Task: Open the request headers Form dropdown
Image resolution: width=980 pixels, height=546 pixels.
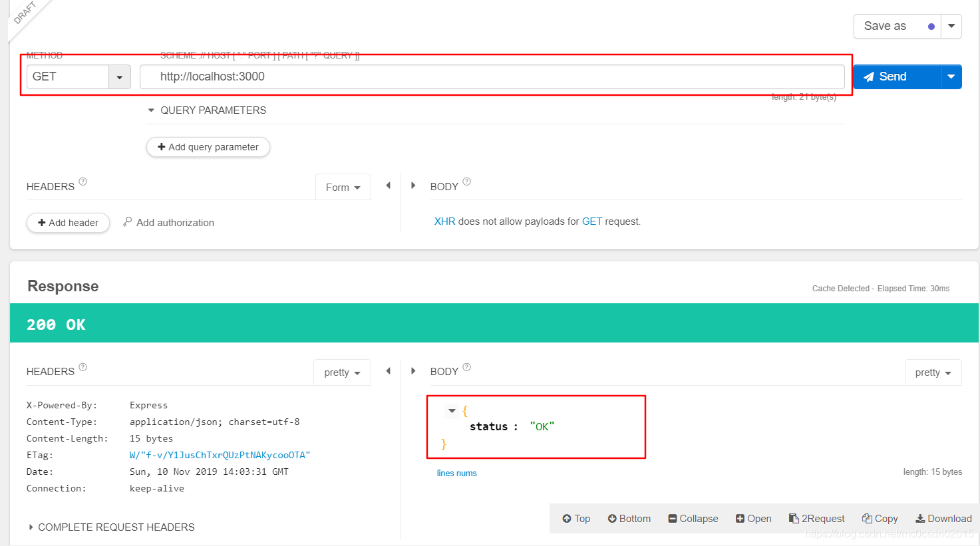Action: 343,188
